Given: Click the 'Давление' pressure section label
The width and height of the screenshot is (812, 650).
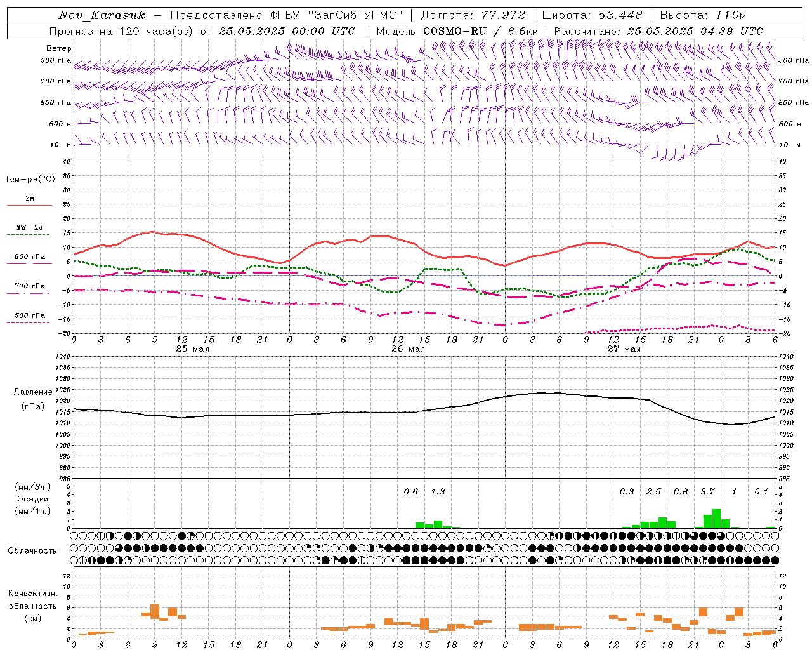Looking at the screenshot, I should 32,392.
